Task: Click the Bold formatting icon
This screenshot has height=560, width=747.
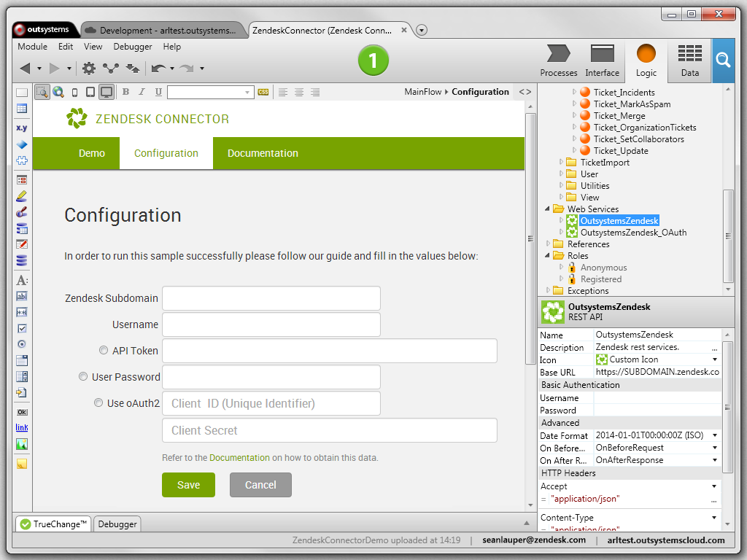Action: coord(125,92)
